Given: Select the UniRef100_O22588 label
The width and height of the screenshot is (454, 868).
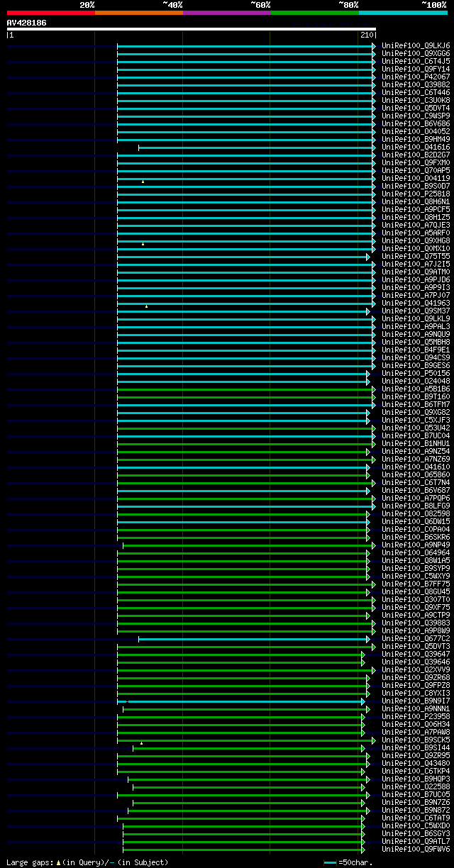Looking at the screenshot, I should [416, 787].
